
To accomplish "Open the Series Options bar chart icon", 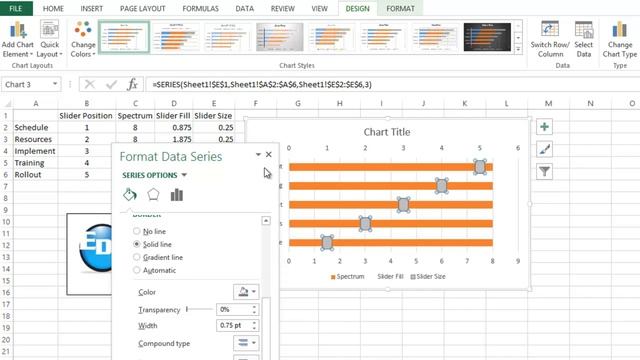I will pos(177,195).
